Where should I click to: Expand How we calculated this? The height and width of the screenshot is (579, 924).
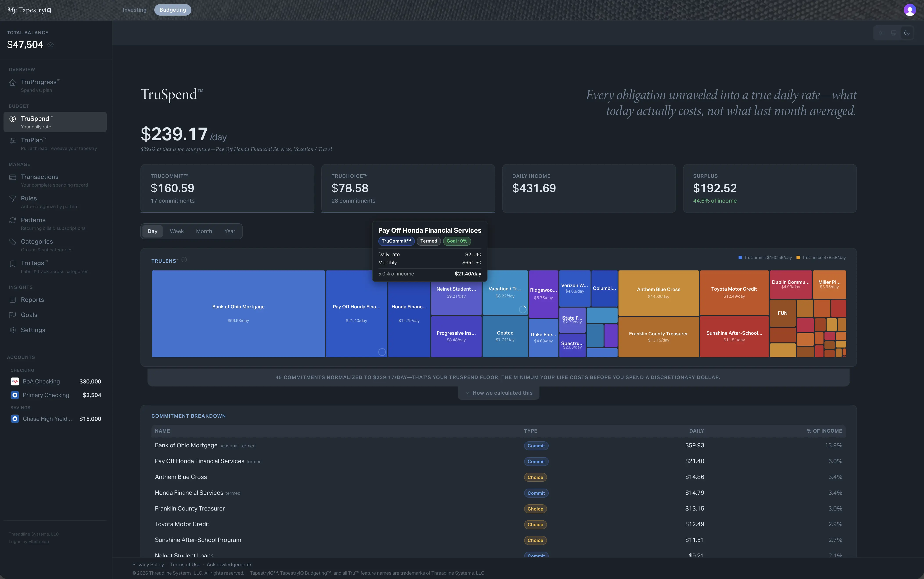click(x=498, y=393)
